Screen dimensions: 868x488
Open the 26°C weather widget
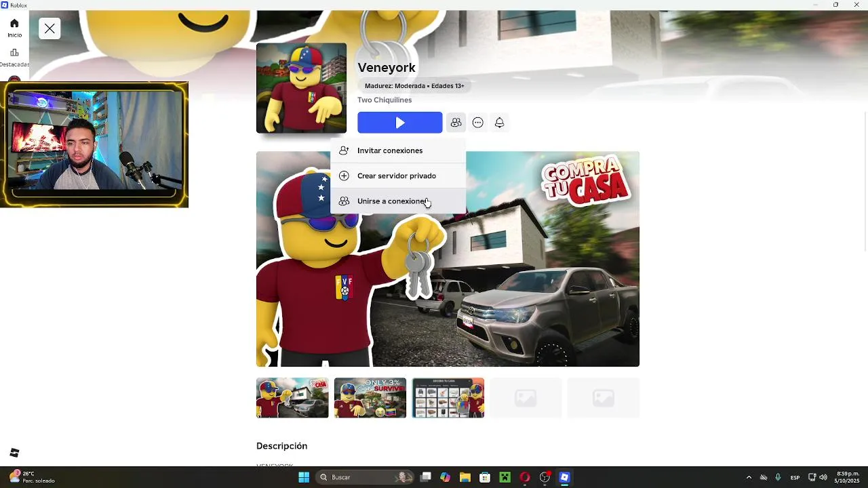click(x=31, y=477)
